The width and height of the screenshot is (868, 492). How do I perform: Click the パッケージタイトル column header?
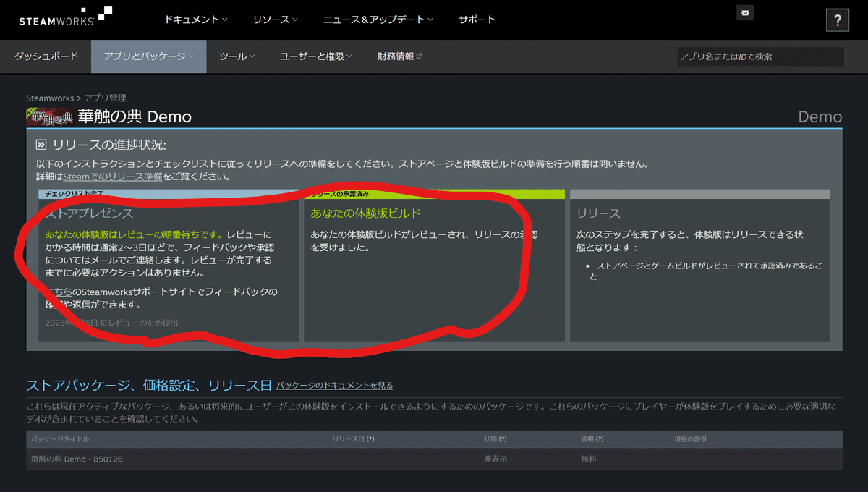click(x=60, y=439)
